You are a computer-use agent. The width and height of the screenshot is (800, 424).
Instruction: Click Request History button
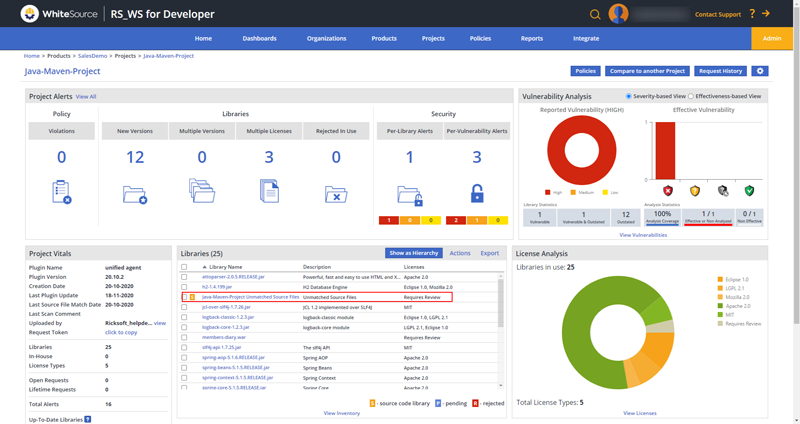720,71
